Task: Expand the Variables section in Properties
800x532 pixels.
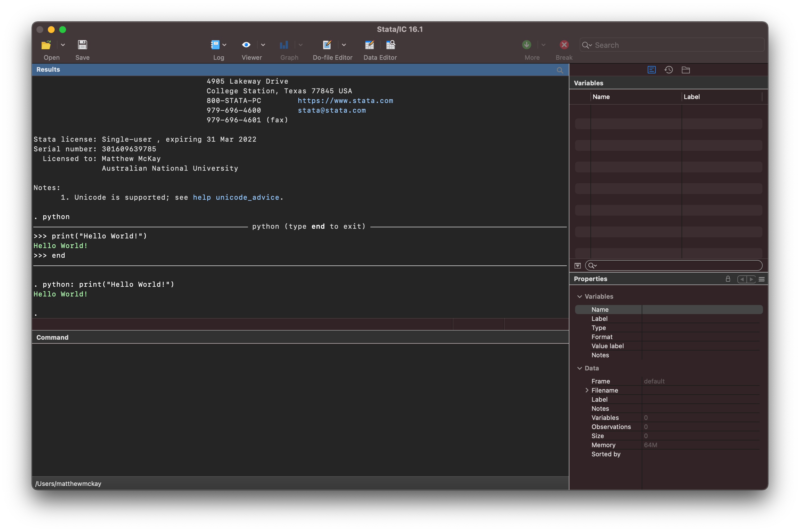Action: click(580, 296)
